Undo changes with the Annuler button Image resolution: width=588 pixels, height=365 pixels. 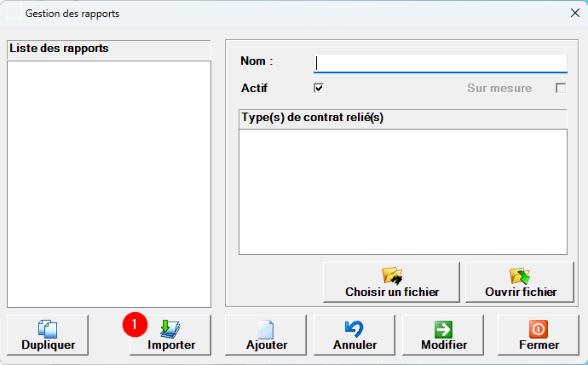355,335
